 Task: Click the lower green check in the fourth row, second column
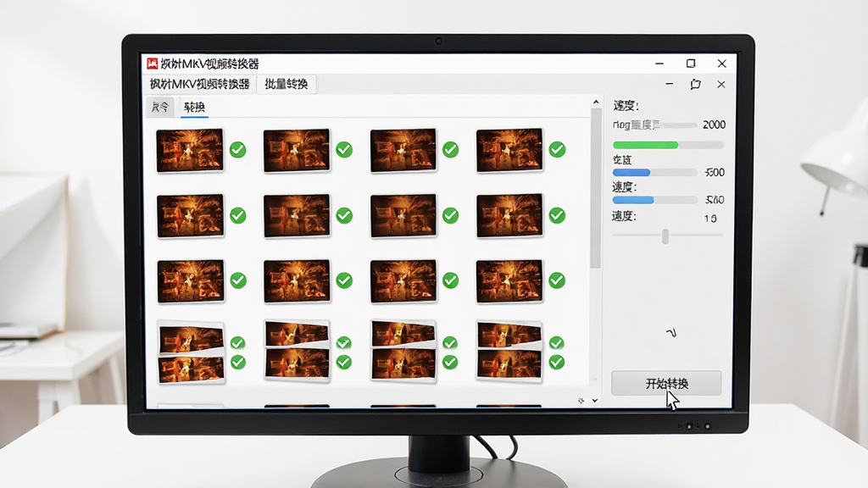click(x=344, y=362)
